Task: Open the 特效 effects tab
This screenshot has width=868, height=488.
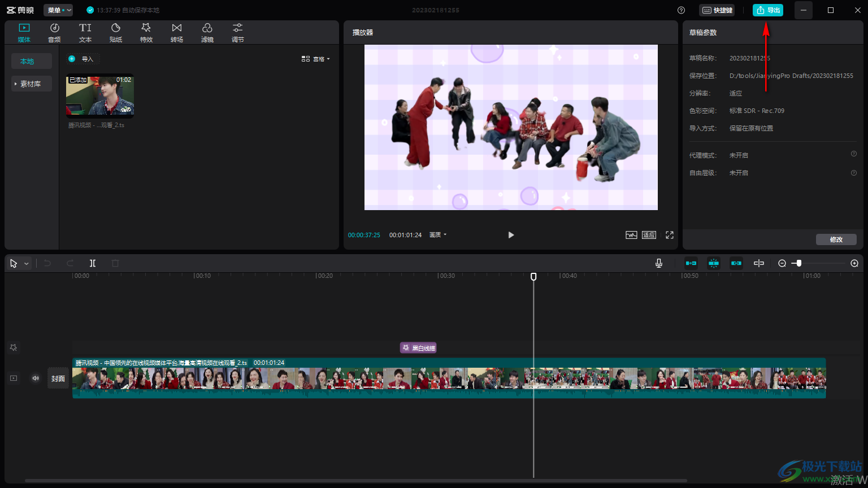Action: pyautogui.click(x=146, y=33)
